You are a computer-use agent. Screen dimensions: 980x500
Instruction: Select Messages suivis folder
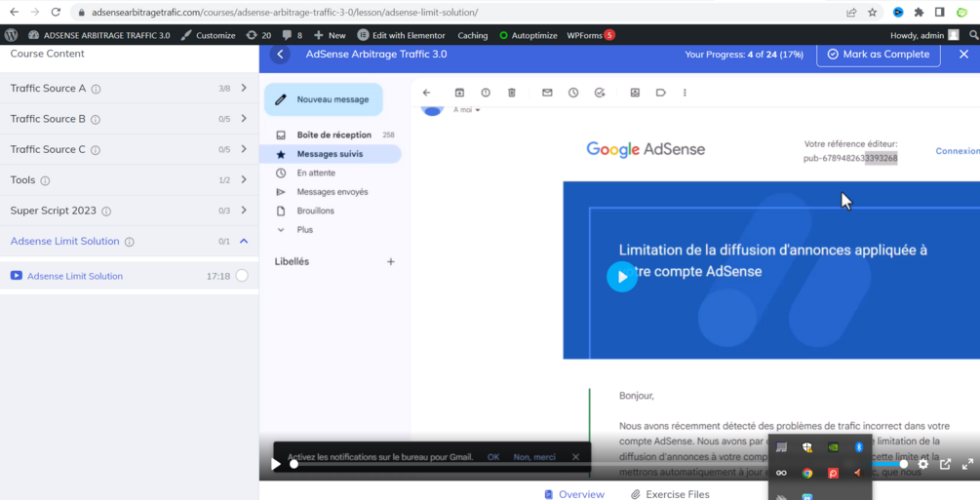click(x=330, y=154)
